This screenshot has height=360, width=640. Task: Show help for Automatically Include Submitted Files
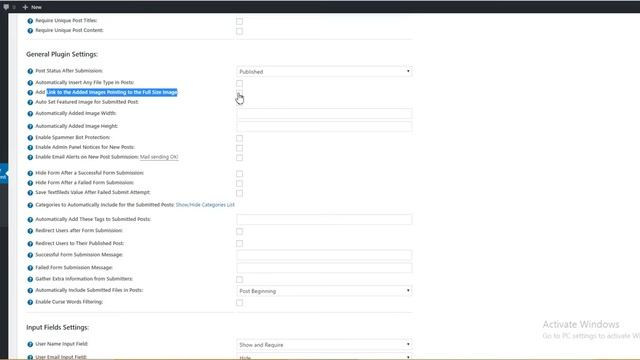[x=30, y=291]
